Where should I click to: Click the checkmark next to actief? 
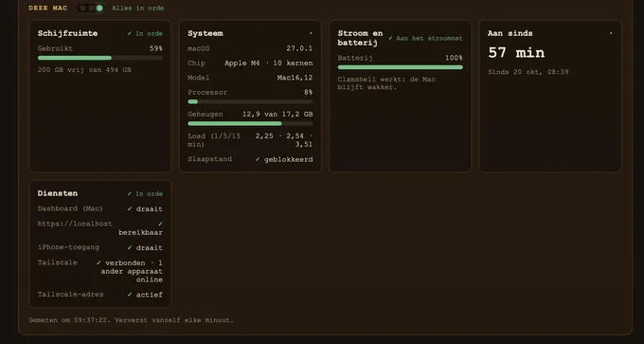pos(130,295)
